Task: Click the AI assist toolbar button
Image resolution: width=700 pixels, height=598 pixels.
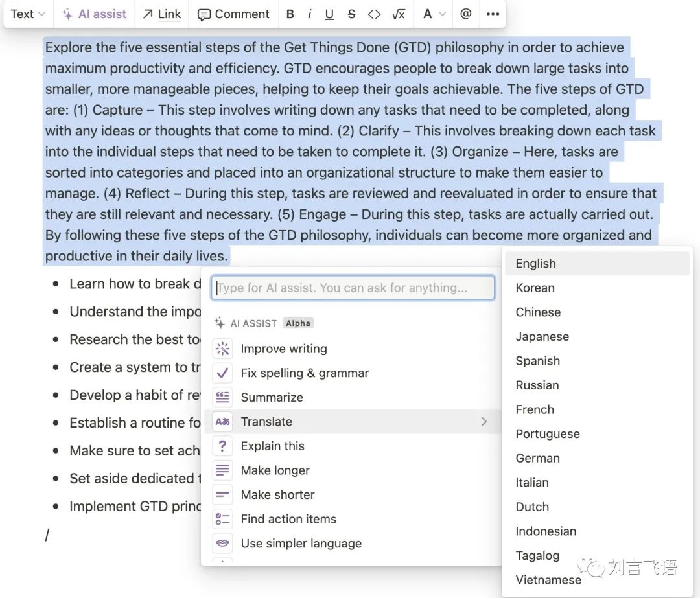Action: point(95,14)
